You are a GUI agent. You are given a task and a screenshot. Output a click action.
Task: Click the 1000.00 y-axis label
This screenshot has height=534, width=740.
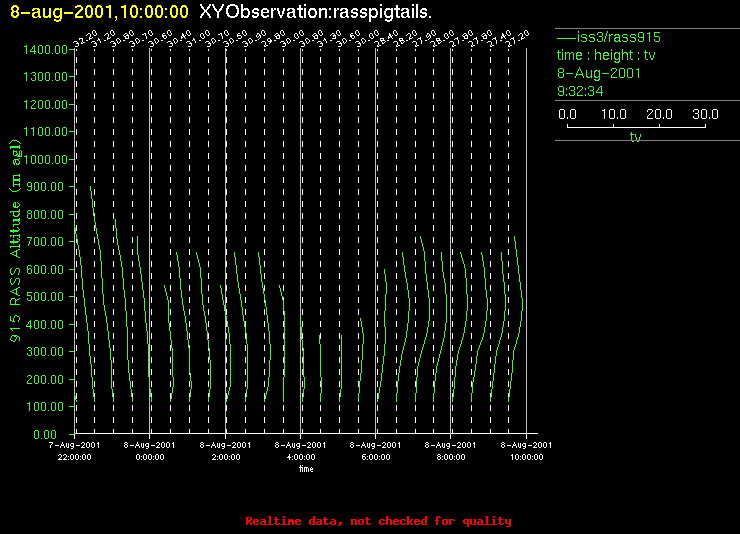point(45,159)
